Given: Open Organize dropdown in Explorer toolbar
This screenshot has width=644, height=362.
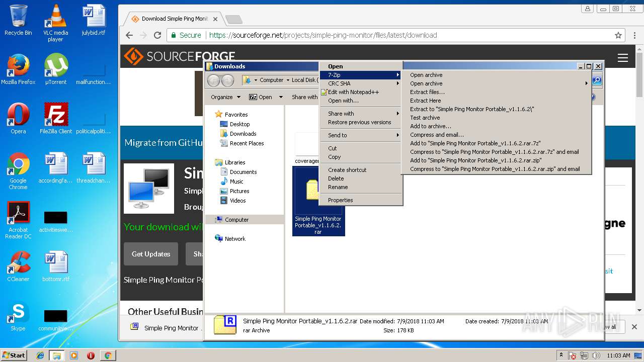Looking at the screenshot, I should (x=225, y=97).
